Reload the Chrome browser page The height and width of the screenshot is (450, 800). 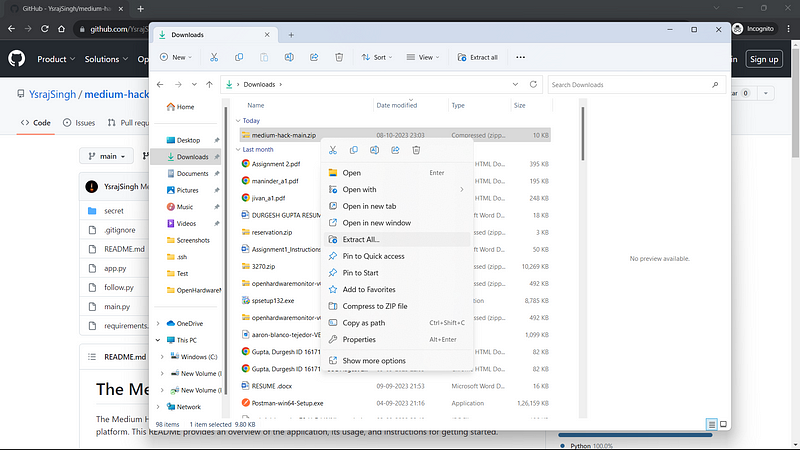pyautogui.click(x=45, y=29)
